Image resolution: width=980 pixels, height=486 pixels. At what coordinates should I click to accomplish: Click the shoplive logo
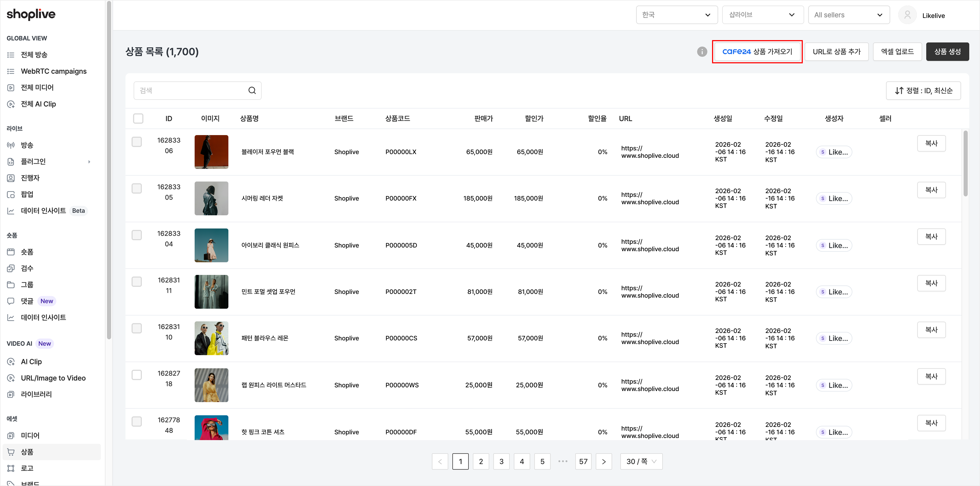pos(31,15)
